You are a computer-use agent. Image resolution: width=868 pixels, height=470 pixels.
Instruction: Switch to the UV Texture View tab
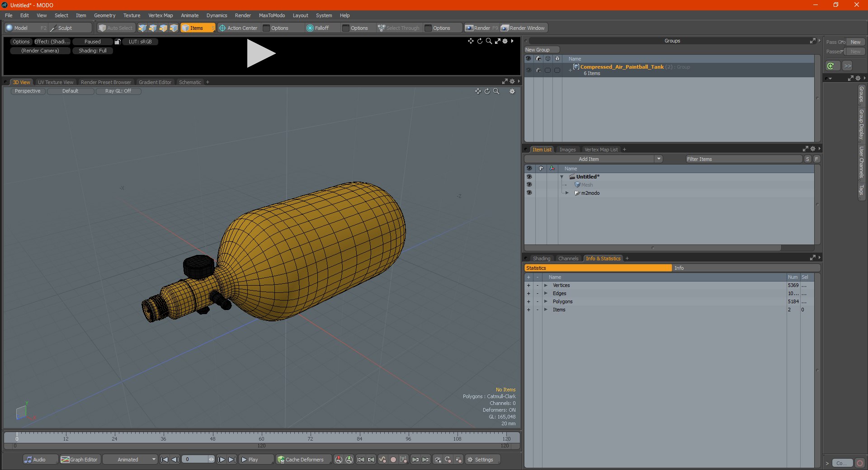(x=56, y=82)
